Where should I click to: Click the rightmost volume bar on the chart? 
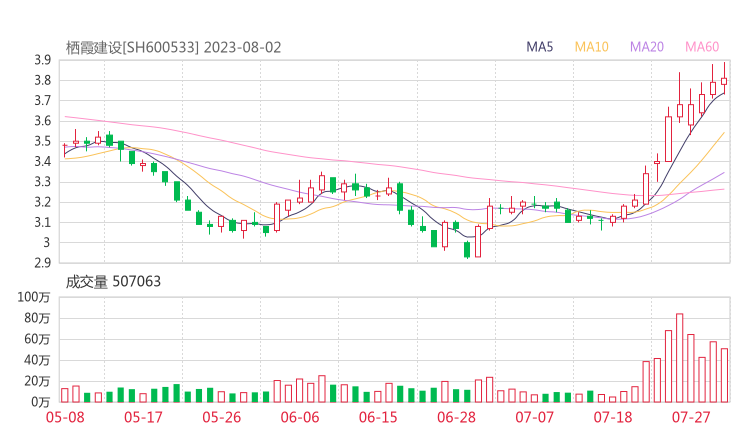(724, 375)
